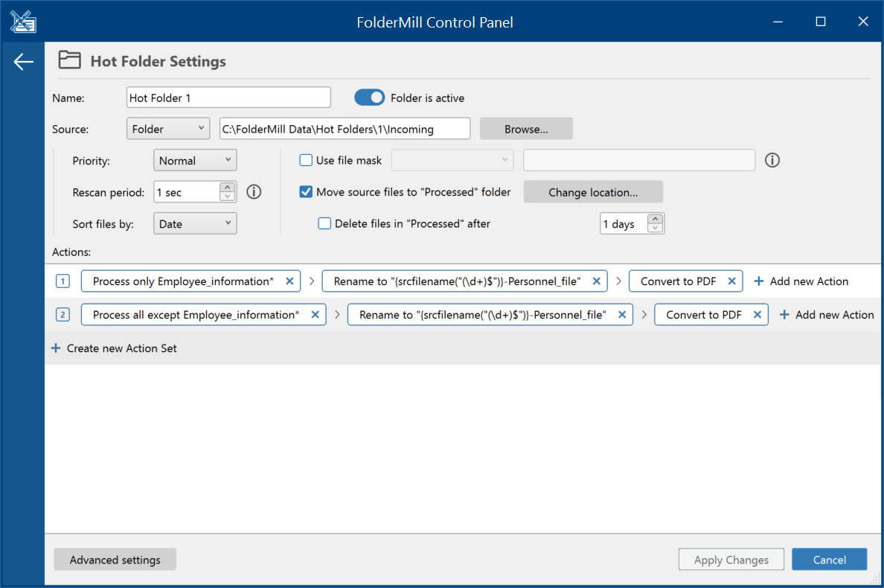Decrease the days value for deletion
The width and height of the screenshot is (884, 588).
655,229
